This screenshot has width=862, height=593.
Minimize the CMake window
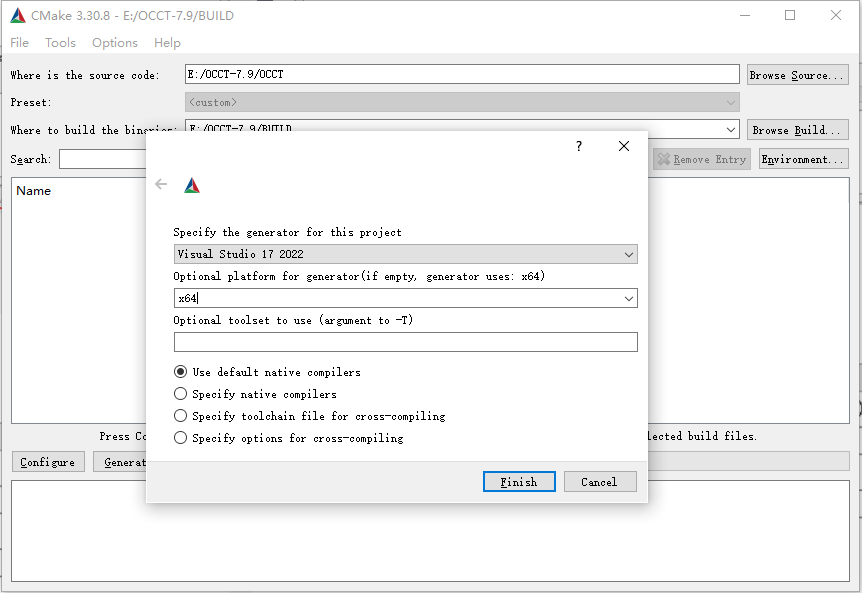tap(745, 15)
